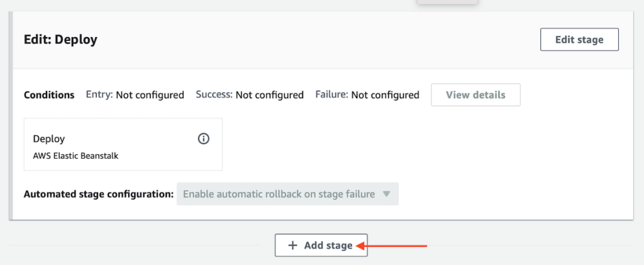This screenshot has width=644, height=265.
Task: Click the red arrow annotation pointing at Add stage
Action: (x=391, y=245)
